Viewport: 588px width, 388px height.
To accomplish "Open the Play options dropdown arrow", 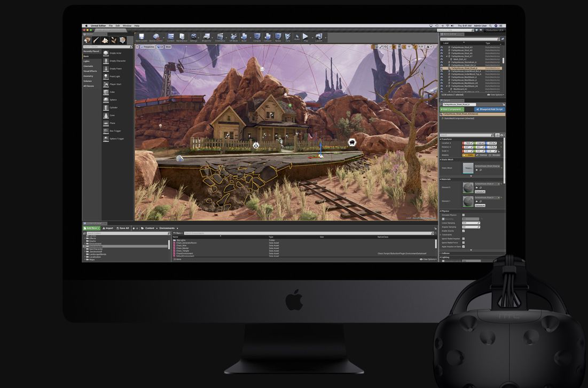I will 312,37.
